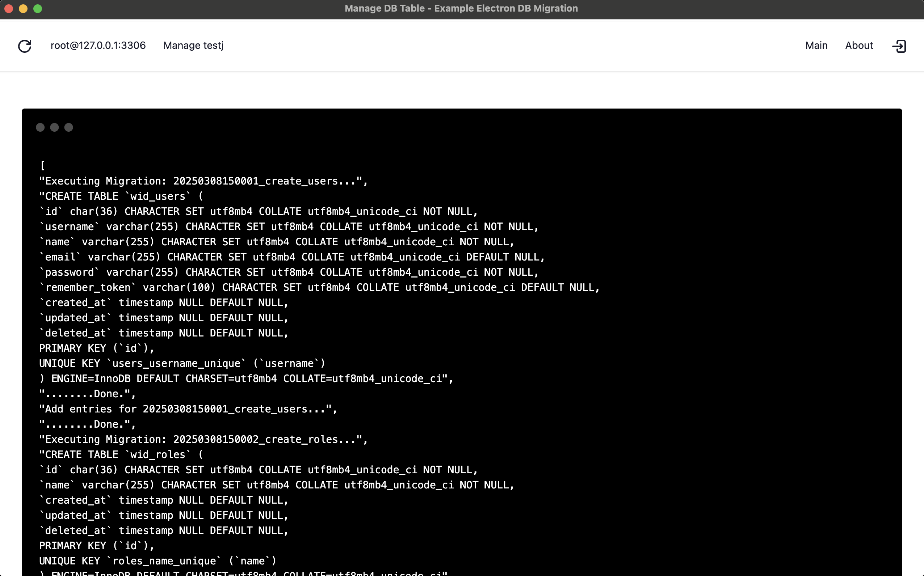Image resolution: width=924 pixels, height=576 pixels.
Task: Click the logout icon at top right
Action: [899, 46]
